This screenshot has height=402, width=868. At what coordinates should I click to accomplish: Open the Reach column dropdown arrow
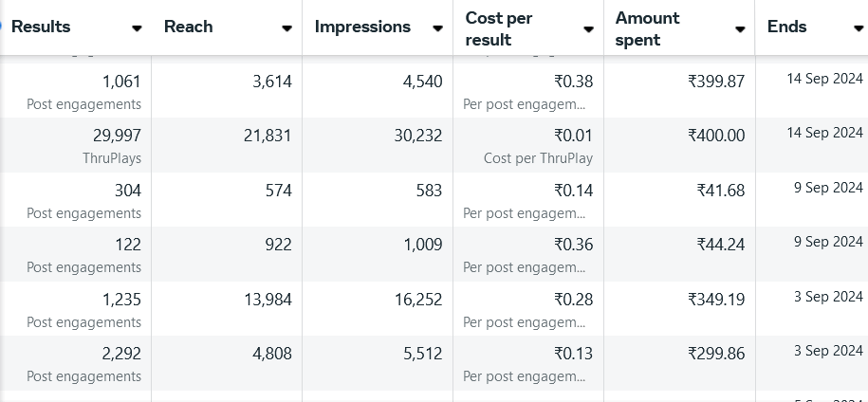[x=286, y=28]
